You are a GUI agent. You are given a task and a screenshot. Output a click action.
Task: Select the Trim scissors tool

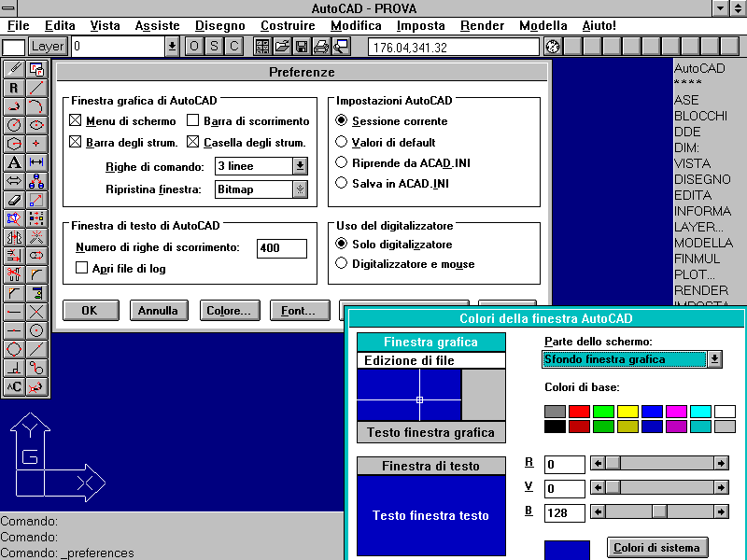[x=14, y=274]
